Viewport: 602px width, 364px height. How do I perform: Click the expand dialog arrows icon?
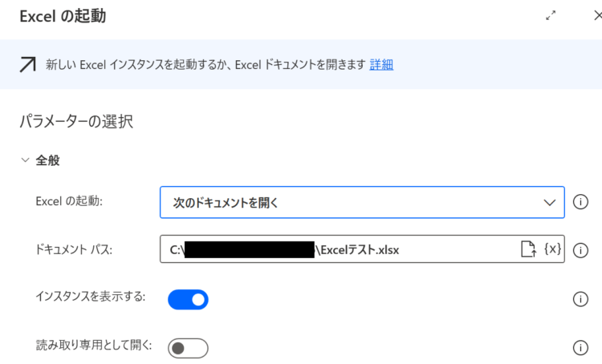point(551,16)
